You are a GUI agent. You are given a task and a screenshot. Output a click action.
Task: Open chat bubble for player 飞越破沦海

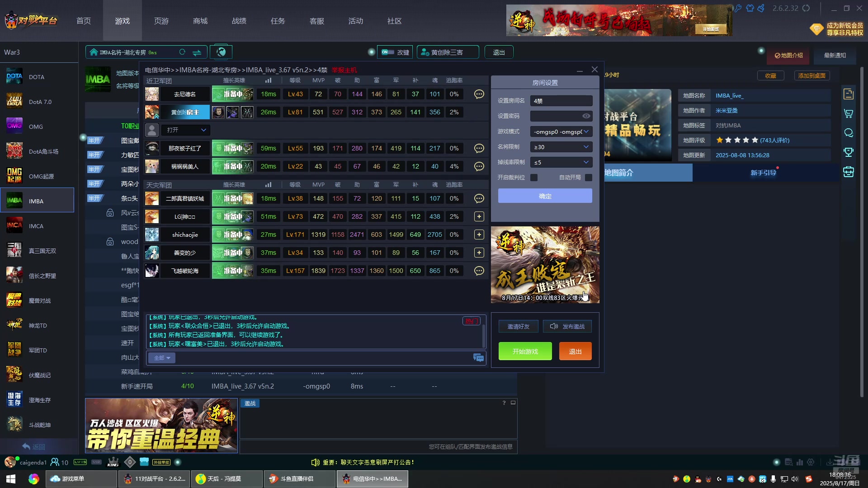pyautogui.click(x=479, y=271)
